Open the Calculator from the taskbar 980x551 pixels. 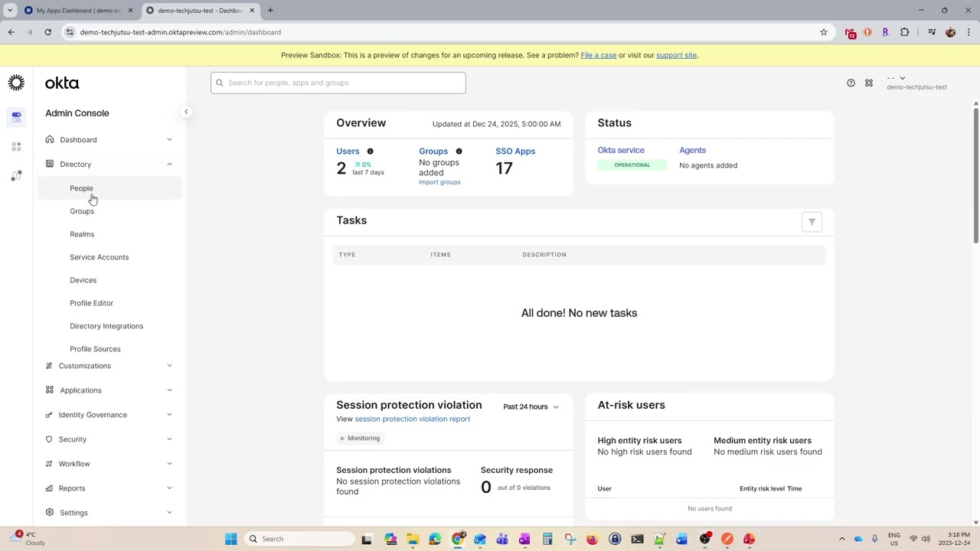(x=547, y=539)
